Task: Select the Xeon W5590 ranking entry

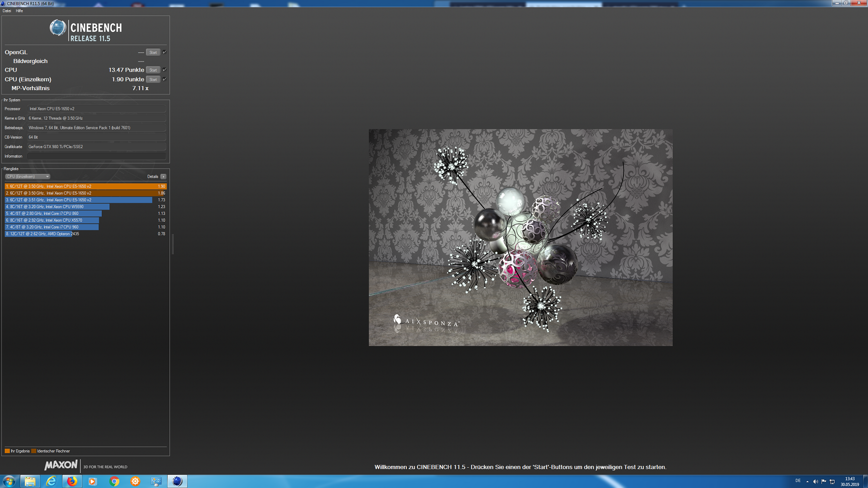Action: click(x=85, y=207)
